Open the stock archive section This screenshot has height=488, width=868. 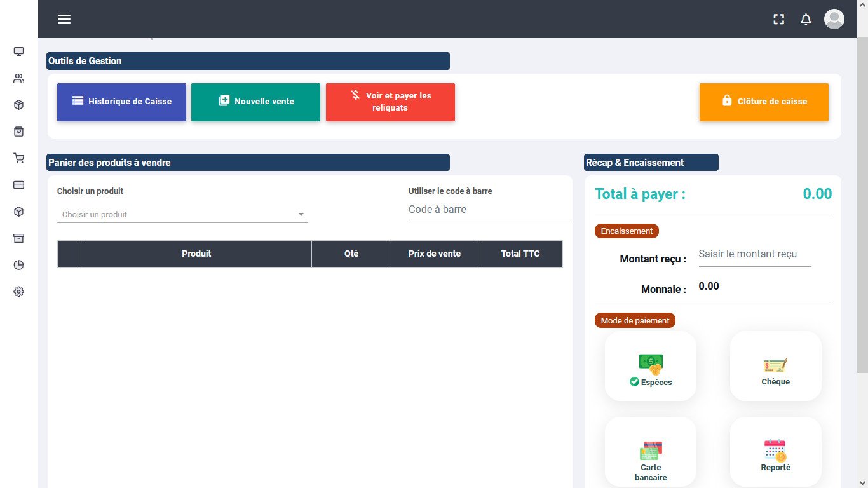coord(18,238)
